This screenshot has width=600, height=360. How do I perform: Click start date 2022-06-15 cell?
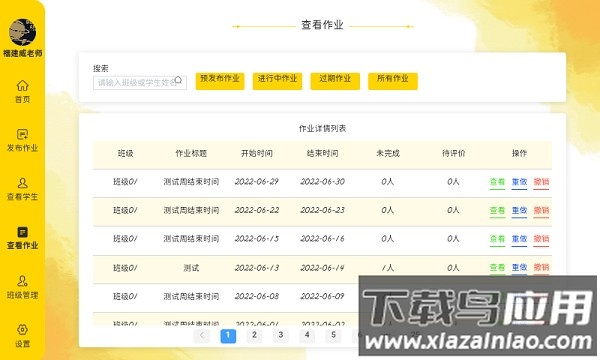257,239
